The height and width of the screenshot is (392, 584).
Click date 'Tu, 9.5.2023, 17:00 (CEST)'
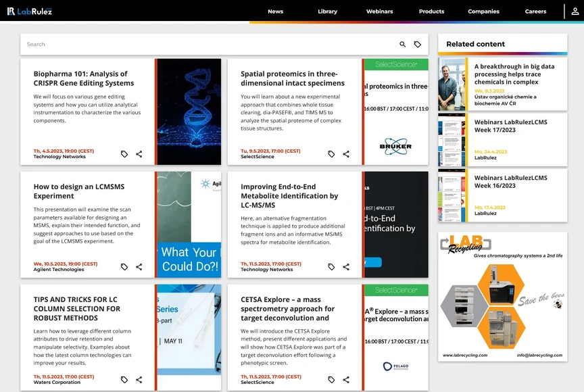[270, 151]
